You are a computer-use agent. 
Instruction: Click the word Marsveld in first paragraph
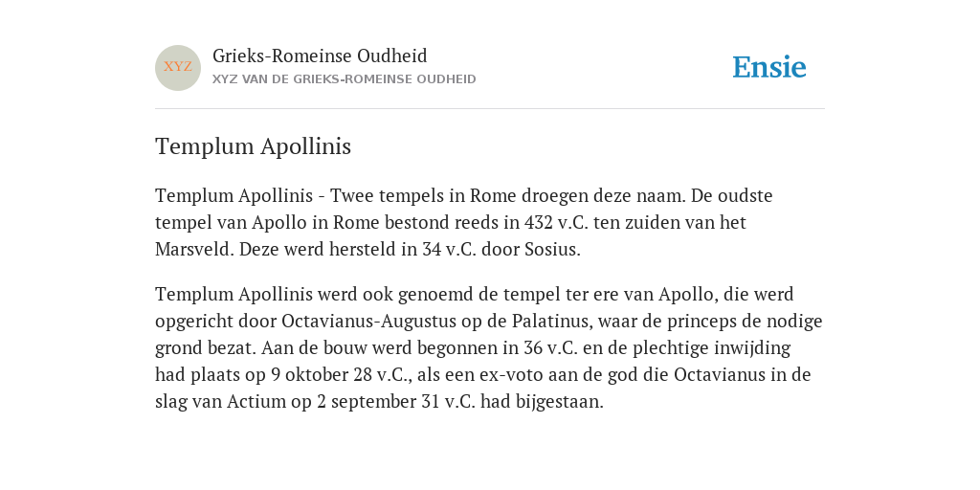194,250
